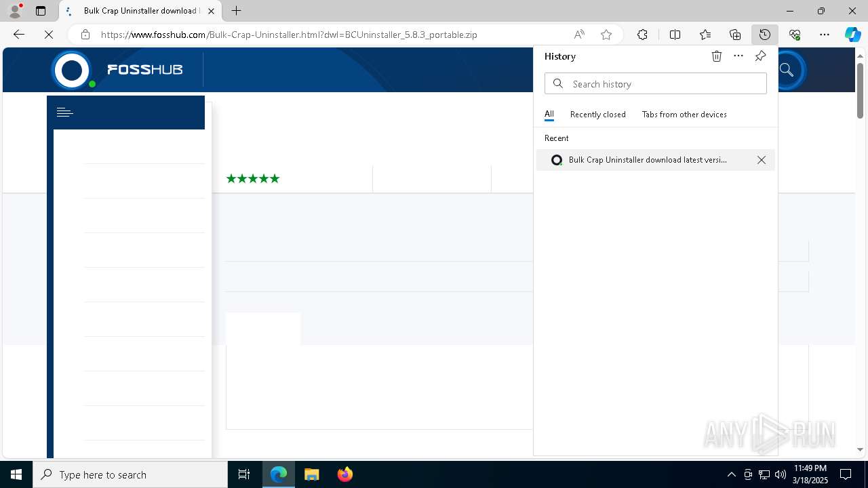This screenshot has height=488, width=868.
Task: Open clock showing 11:49 PM
Action: click(x=810, y=474)
